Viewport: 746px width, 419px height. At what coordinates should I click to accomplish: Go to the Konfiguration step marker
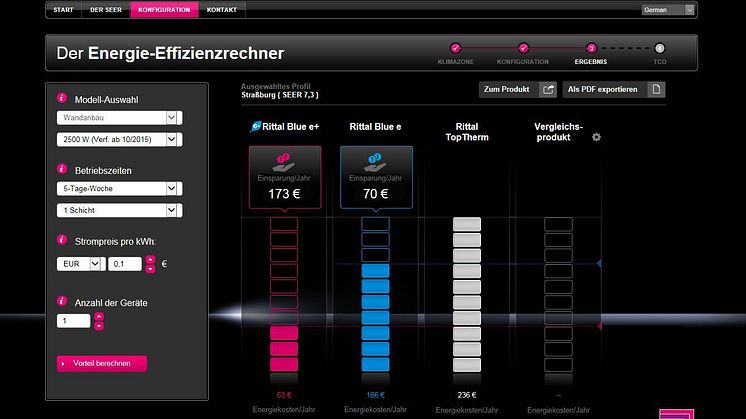click(x=523, y=48)
